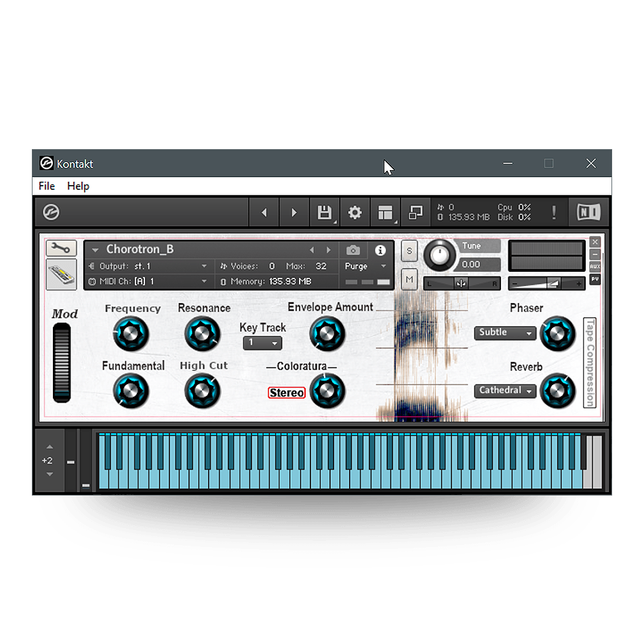Viewport: 644px width, 644px height.
Task: Open the Purge dropdown menu
Action: [x=365, y=266]
